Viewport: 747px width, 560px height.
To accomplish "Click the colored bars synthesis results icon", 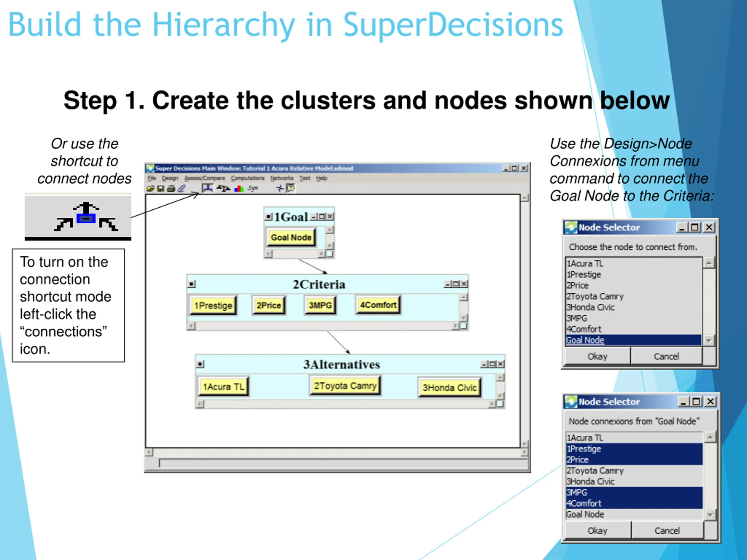I will (239, 189).
